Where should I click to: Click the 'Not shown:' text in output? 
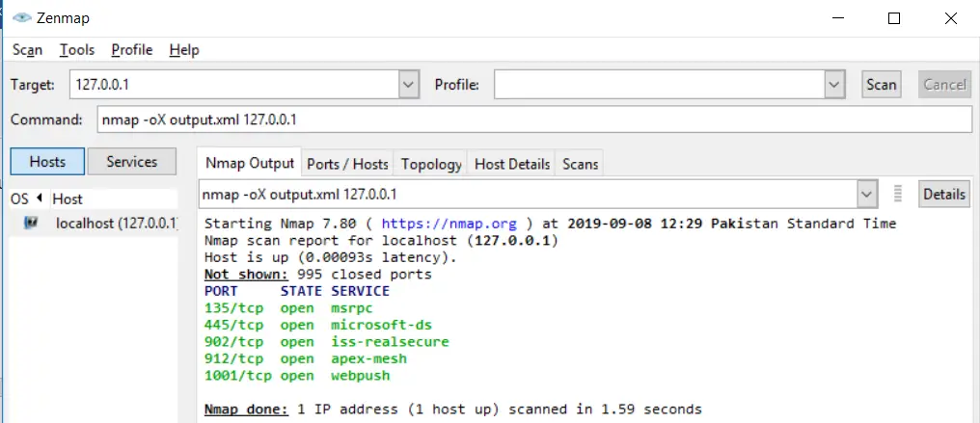(246, 275)
